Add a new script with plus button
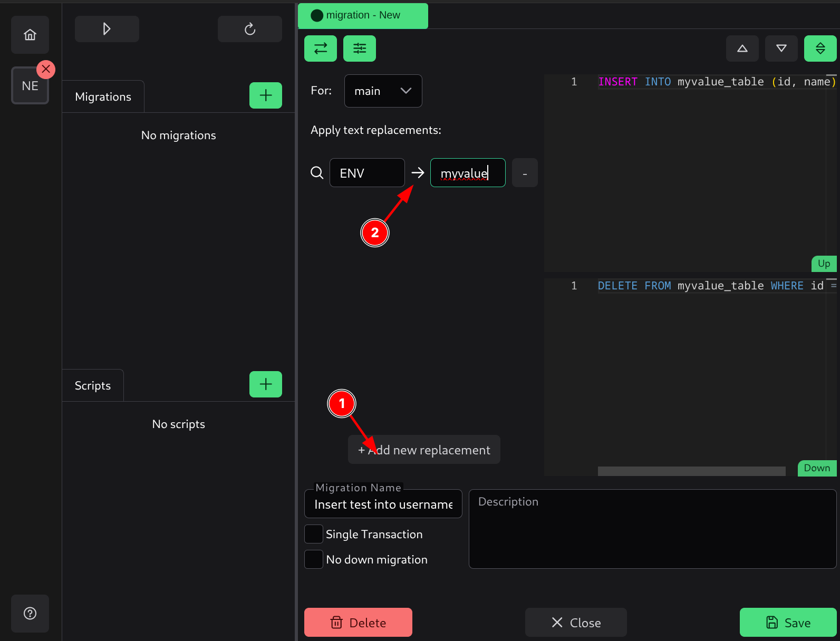This screenshot has width=840, height=641. pyautogui.click(x=265, y=384)
